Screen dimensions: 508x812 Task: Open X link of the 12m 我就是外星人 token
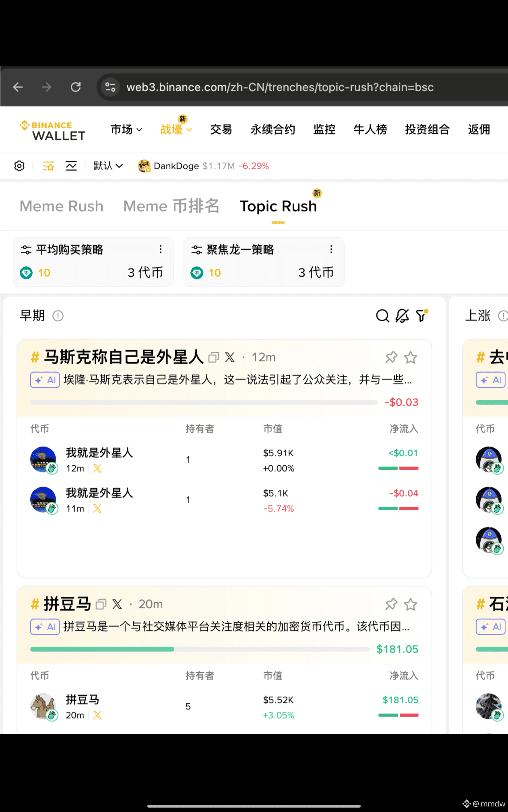[x=97, y=468]
